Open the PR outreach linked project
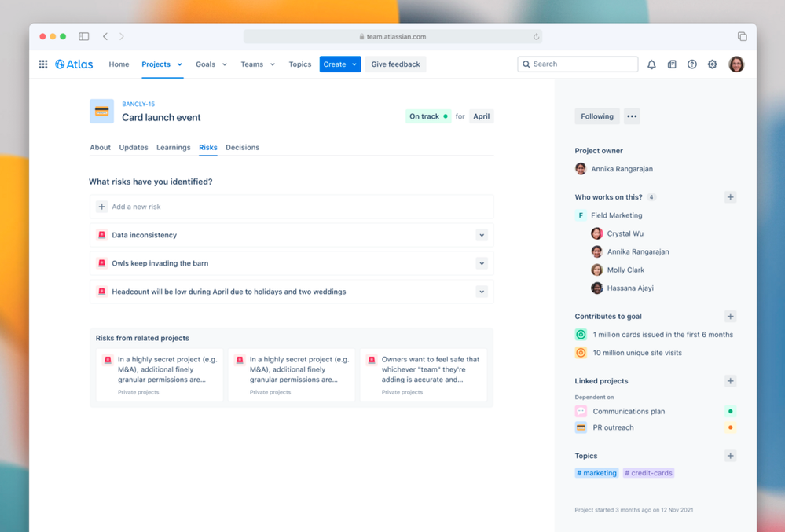 click(x=613, y=427)
